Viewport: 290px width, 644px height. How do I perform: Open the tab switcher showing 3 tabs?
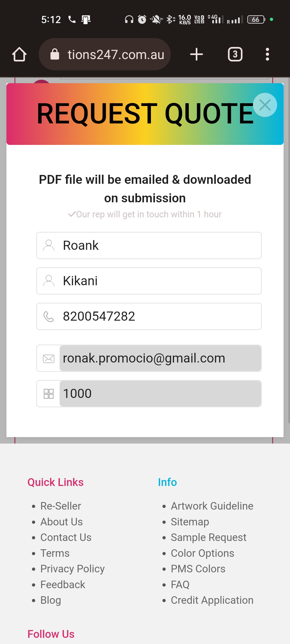coord(235,54)
